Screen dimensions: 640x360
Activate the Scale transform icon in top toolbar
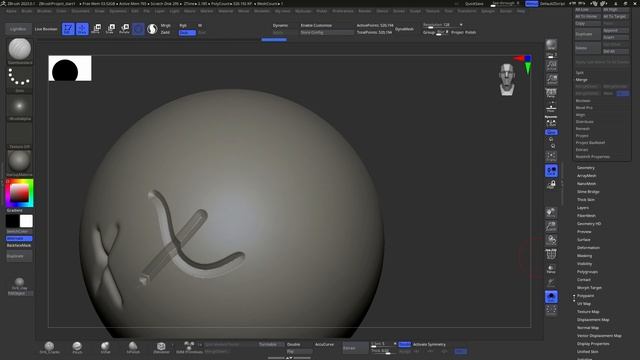coord(110,29)
